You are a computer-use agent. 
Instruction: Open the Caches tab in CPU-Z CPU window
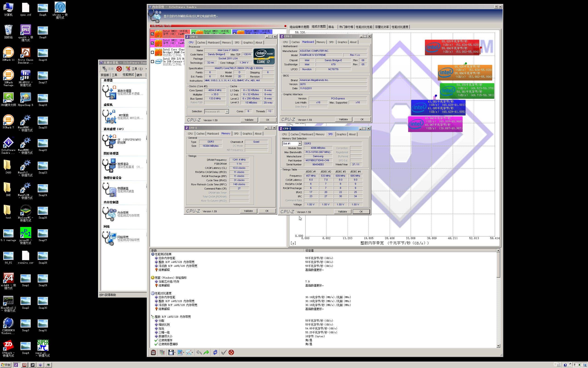coord(201,43)
